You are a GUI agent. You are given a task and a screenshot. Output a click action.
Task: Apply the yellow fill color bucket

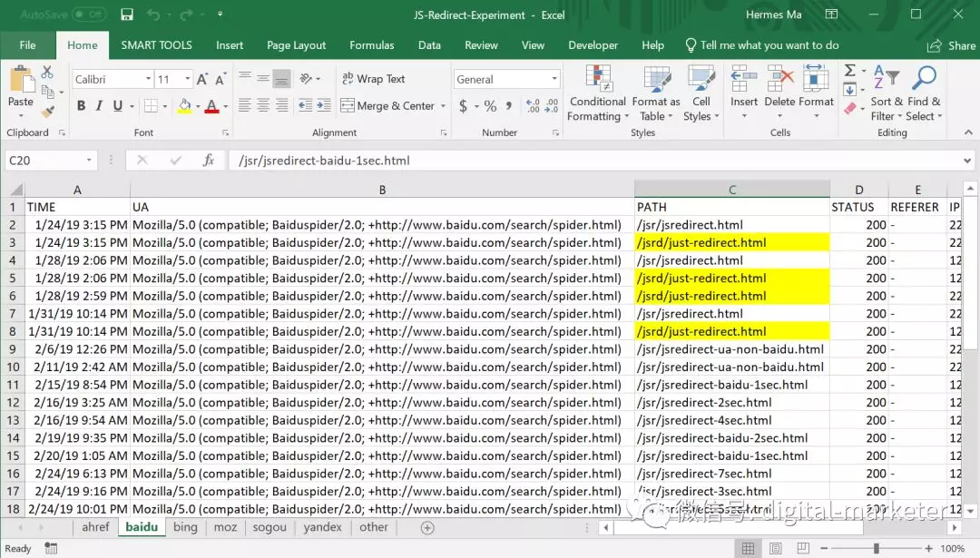[x=184, y=106]
